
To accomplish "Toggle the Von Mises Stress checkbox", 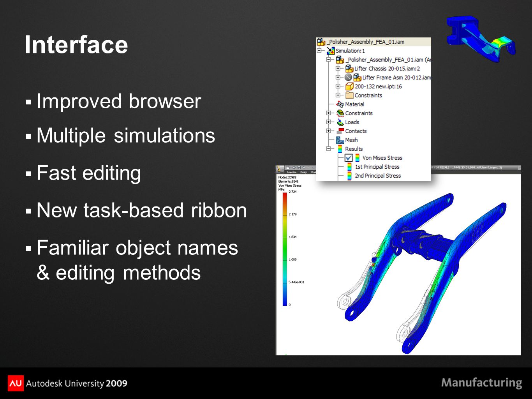I will (349, 158).
